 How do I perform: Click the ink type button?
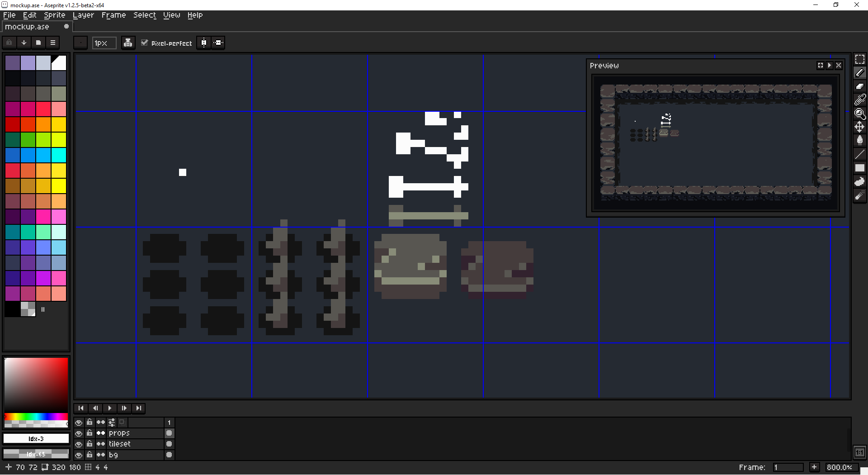(x=128, y=43)
